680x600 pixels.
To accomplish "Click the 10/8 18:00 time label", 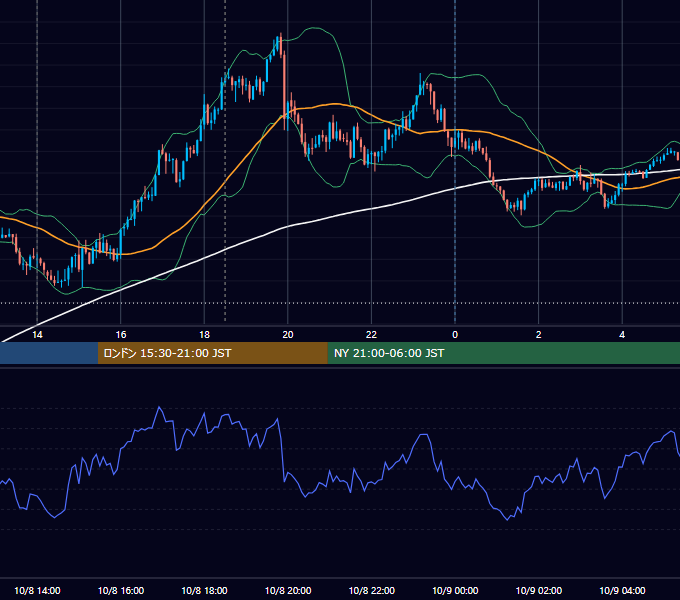I will [204, 590].
